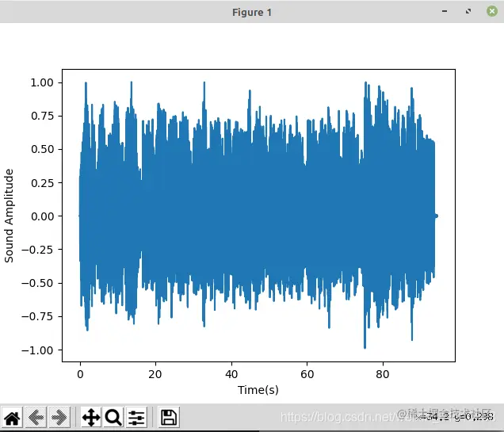This screenshot has height=432, width=504.
Task: Go forward to the next view
Action: pyautogui.click(x=59, y=417)
